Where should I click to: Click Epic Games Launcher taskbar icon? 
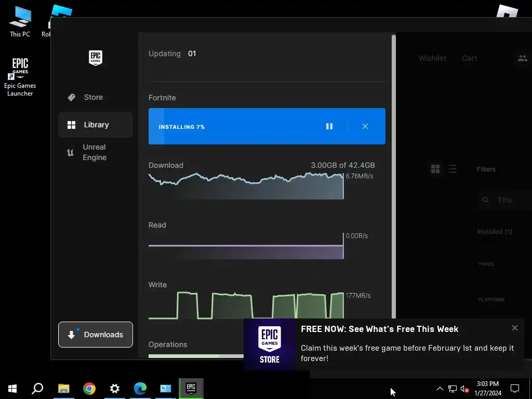(x=191, y=388)
